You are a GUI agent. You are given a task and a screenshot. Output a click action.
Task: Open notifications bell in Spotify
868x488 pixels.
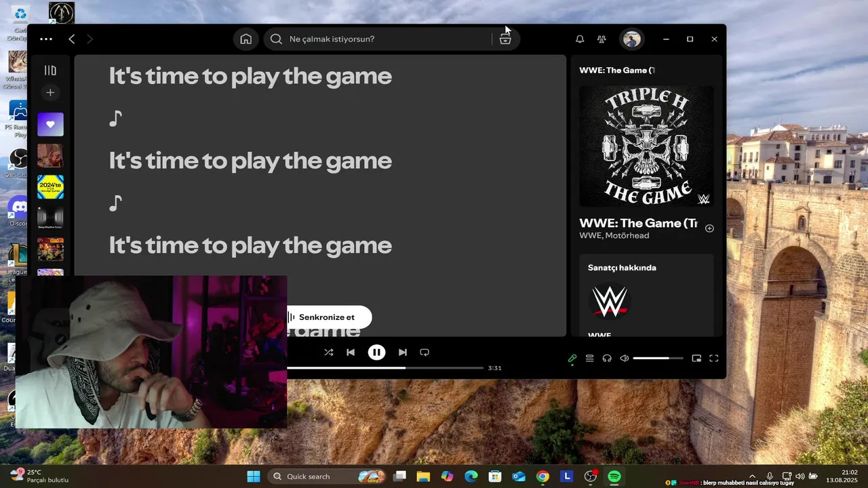[580, 39]
